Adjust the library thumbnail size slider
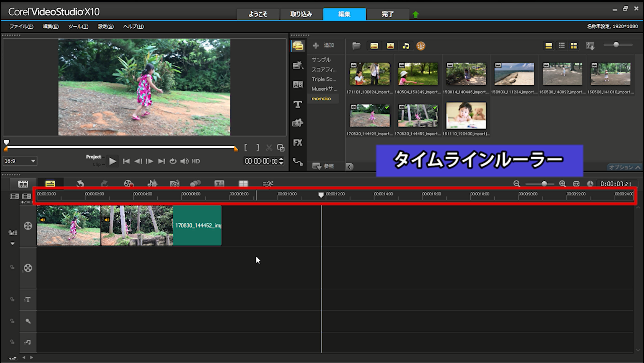The height and width of the screenshot is (363, 644). point(616,45)
